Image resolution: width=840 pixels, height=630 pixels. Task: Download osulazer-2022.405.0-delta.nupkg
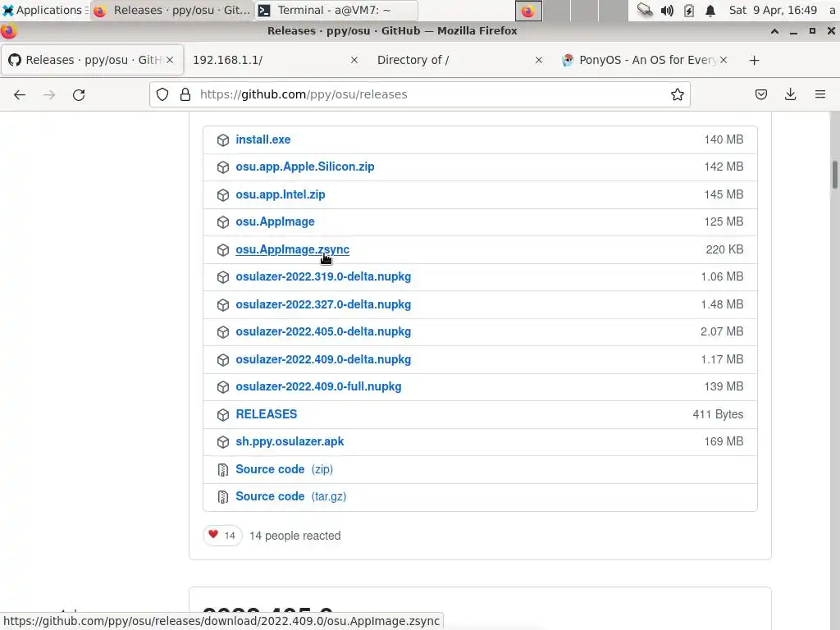(323, 331)
